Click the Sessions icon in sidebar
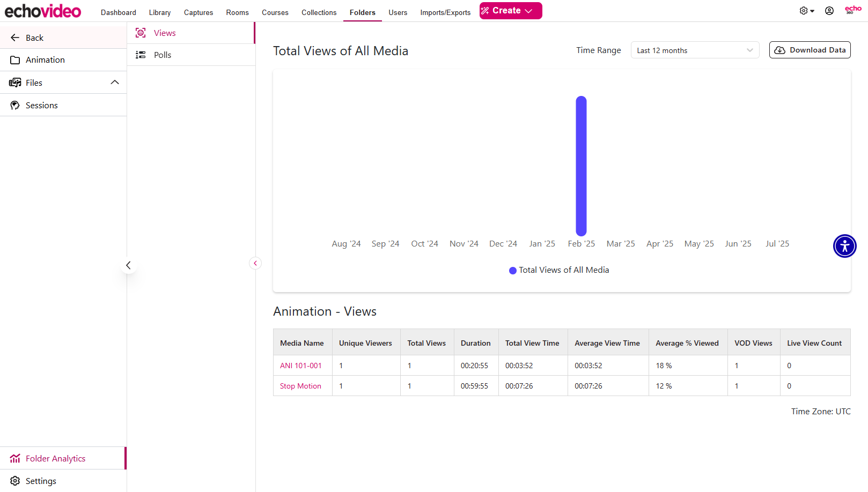The height and width of the screenshot is (492, 868). (15, 105)
